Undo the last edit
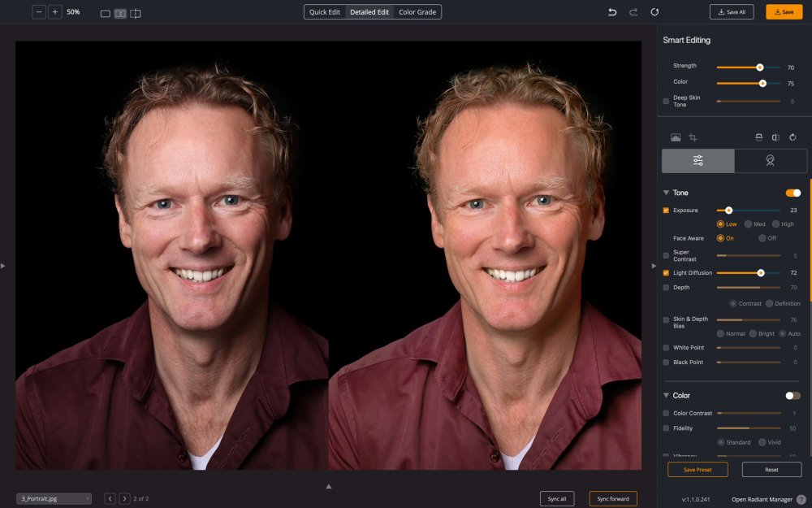The width and height of the screenshot is (812, 508). pyautogui.click(x=612, y=12)
